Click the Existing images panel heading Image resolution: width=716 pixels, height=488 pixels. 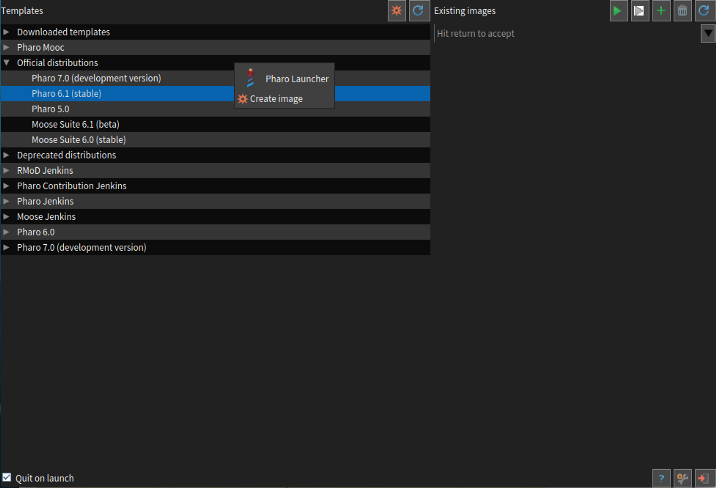pos(464,10)
